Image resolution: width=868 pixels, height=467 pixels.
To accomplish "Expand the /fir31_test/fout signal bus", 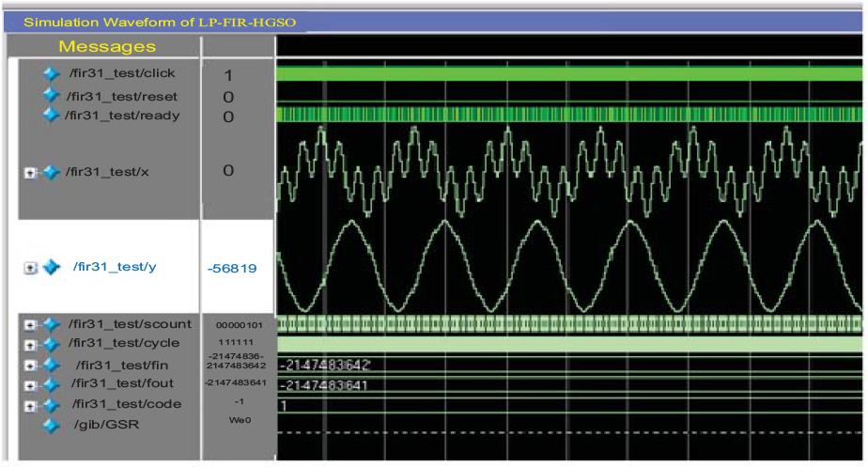I will coord(29,384).
